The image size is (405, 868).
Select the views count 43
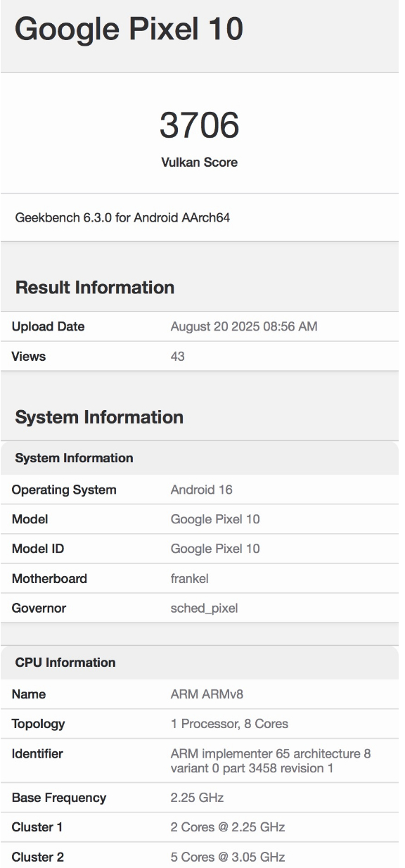pos(178,357)
